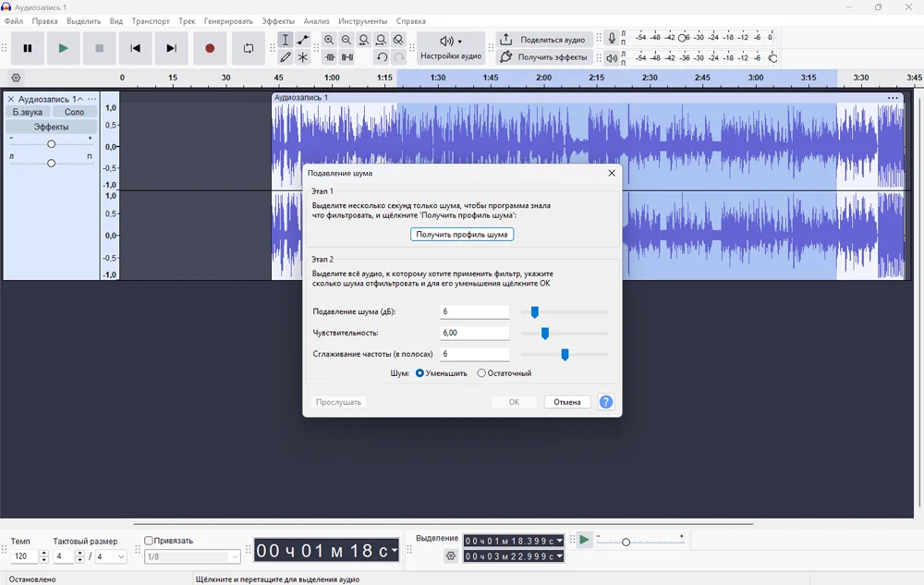
Task: Click the Record button in the transport toolbar
Action: (210, 48)
